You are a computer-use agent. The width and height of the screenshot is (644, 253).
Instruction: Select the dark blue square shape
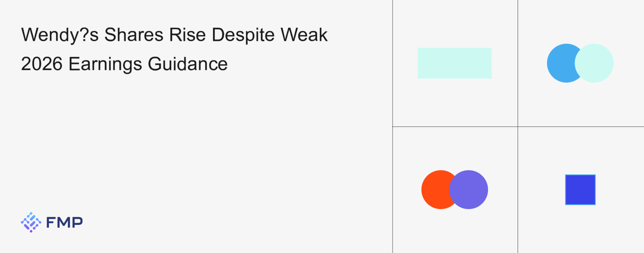(x=580, y=190)
